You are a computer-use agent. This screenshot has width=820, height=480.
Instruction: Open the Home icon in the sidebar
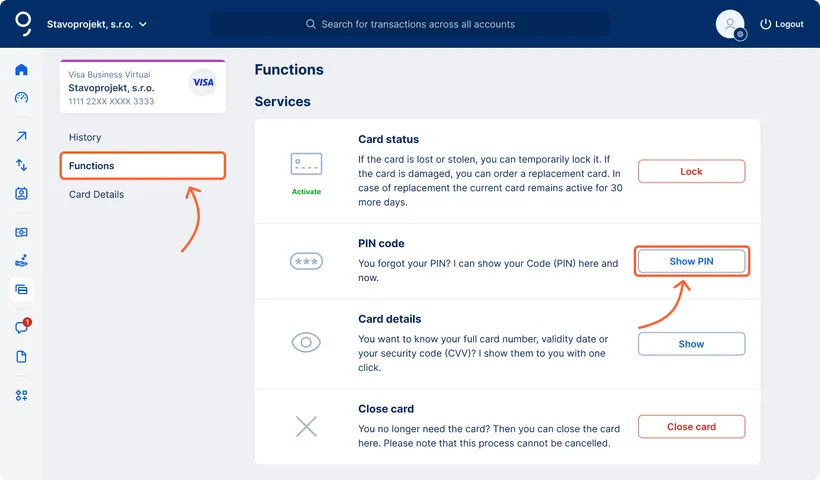click(x=21, y=70)
